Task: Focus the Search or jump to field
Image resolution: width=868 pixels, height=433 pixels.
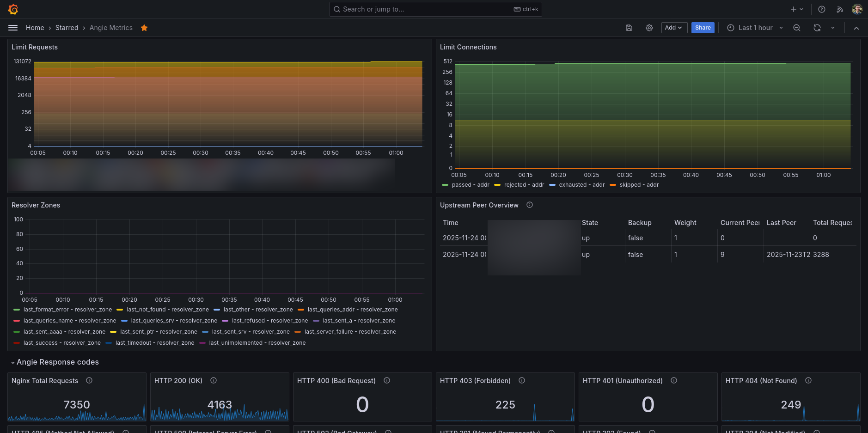Action: click(x=425, y=9)
